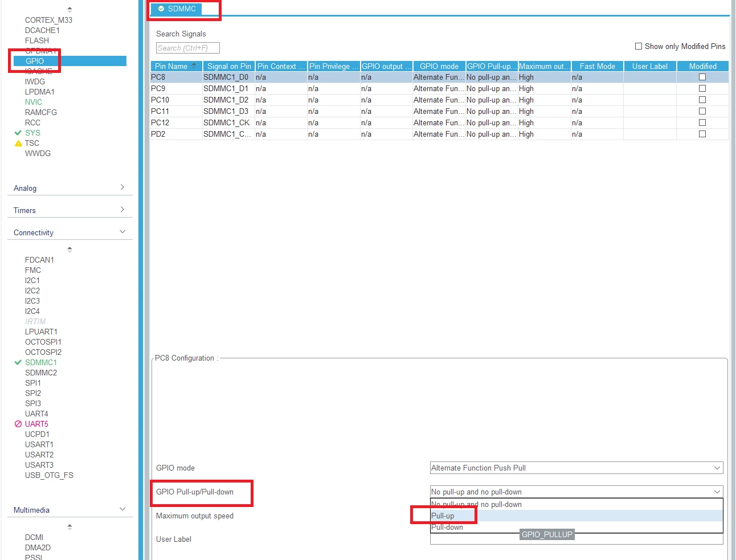Image resolution: width=736 pixels, height=560 pixels.
Task: Select SDMMC1 under Connectivity
Action: point(41,362)
